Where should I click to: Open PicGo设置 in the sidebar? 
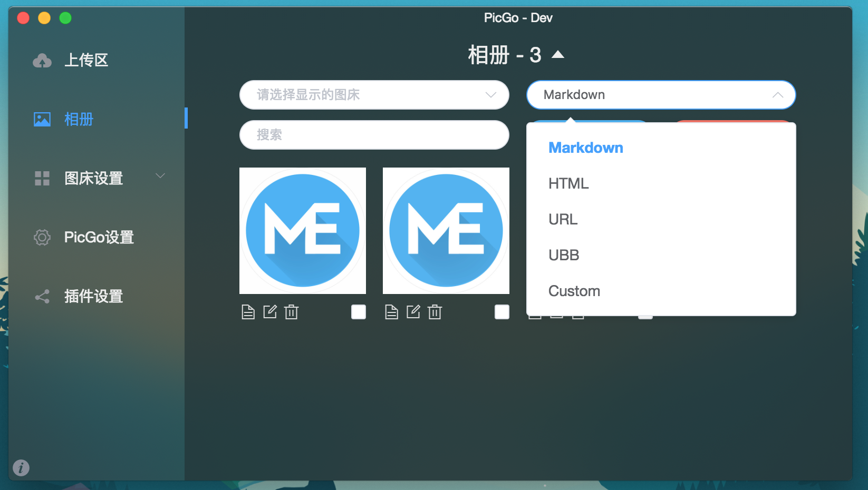[99, 237]
